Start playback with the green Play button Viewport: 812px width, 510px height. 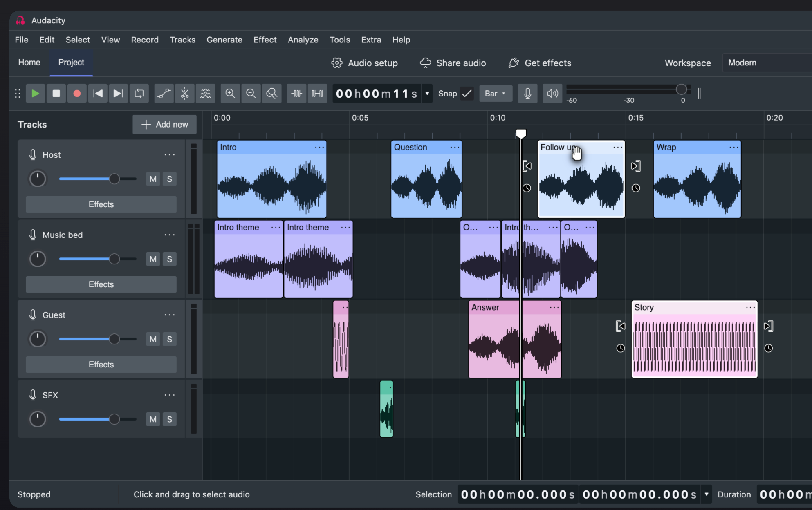(36, 94)
